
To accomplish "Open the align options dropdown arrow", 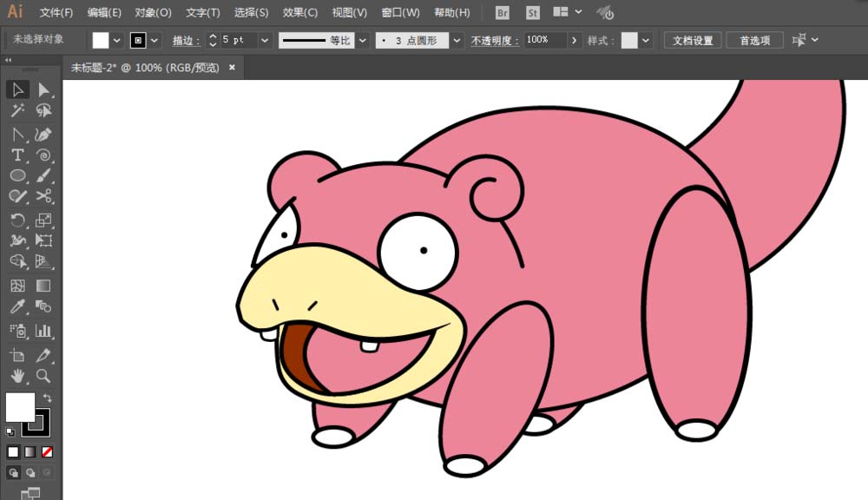I will click(x=815, y=40).
